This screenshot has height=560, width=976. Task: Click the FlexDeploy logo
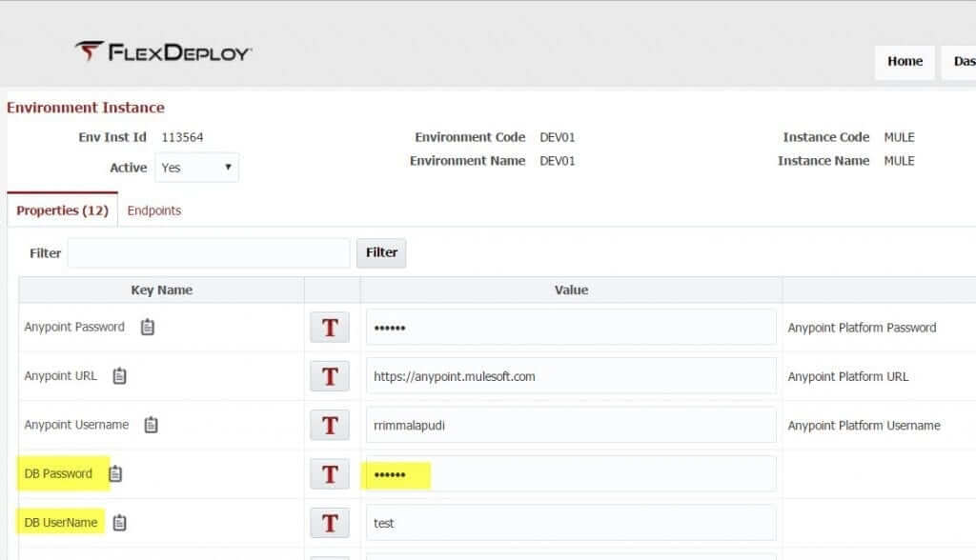point(163,52)
